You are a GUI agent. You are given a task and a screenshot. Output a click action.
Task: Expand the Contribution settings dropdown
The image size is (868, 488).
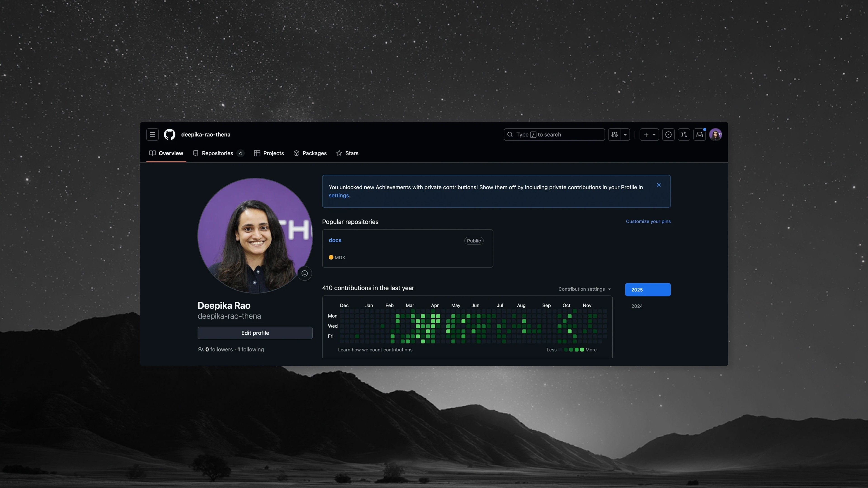(584, 289)
